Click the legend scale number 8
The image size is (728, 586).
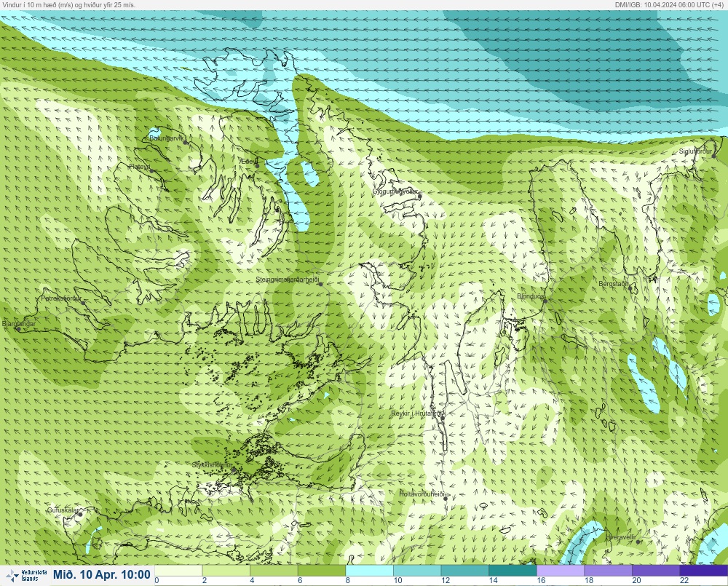(x=348, y=580)
